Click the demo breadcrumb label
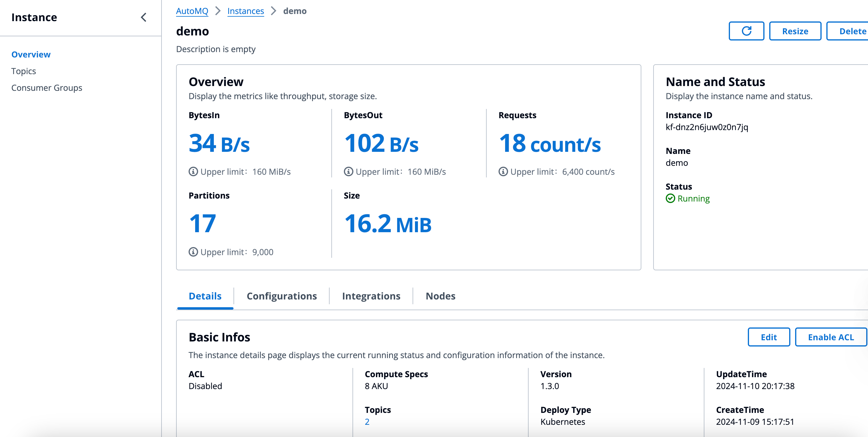The image size is (868, 437). pyautogui.click(x=295, y=11)
